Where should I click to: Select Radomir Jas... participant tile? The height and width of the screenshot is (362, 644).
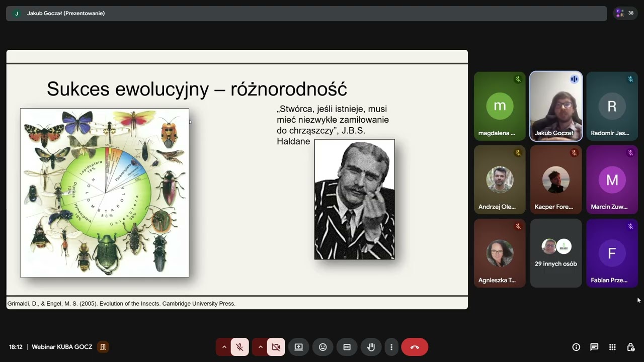click(612, 106)
